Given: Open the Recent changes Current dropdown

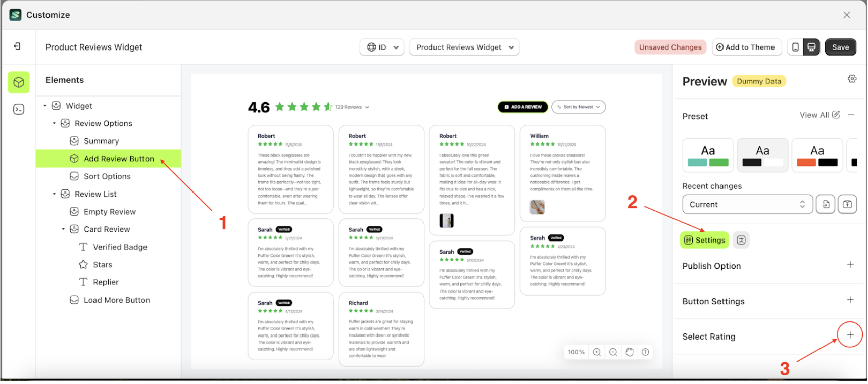Looking at the screenshot, I should coord(747,204).
